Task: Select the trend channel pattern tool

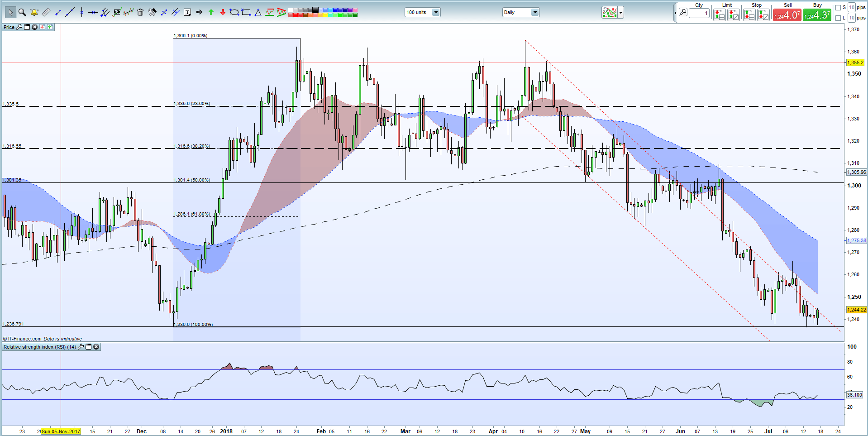Action: (x=270, y=12)
